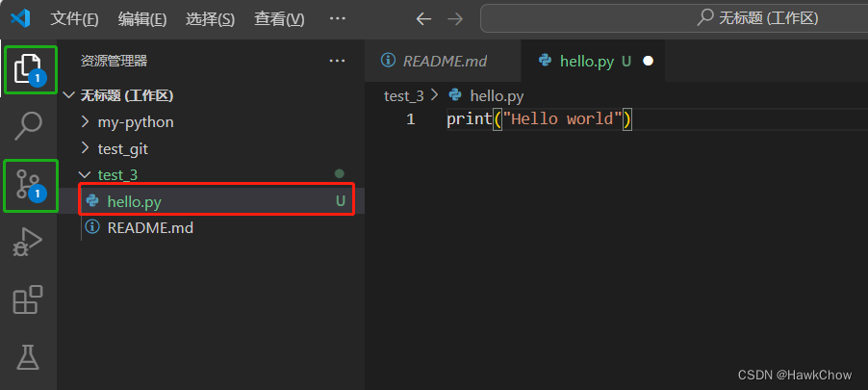Collapse the 无标题 (工作区) workspace root
Image resolution: width=868 pixels, height=390 pixels.
126,95
